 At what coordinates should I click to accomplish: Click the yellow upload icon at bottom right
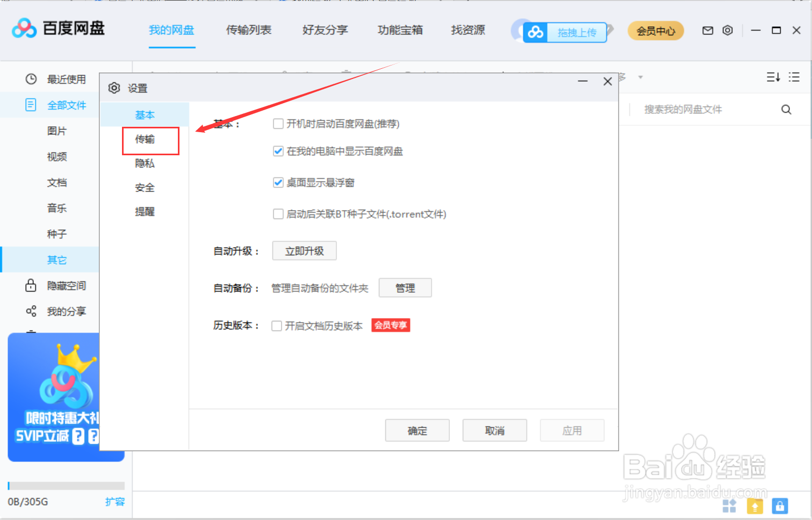tap(755, 505)
